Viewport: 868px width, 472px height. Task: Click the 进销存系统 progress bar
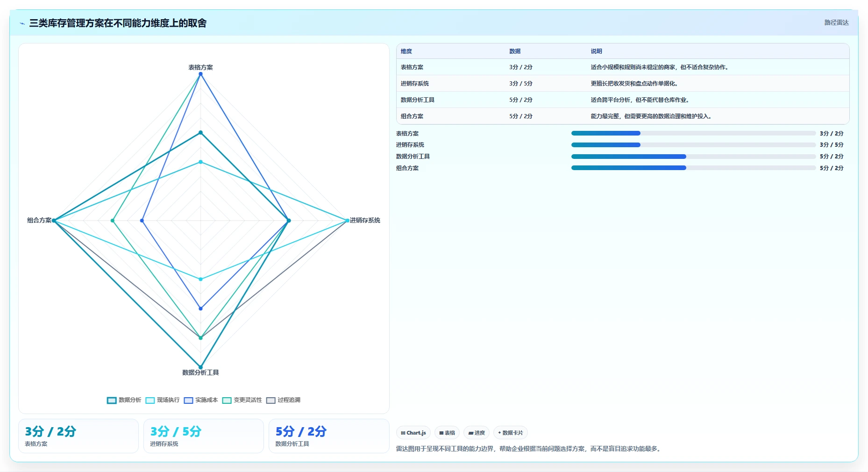point(693,145)
